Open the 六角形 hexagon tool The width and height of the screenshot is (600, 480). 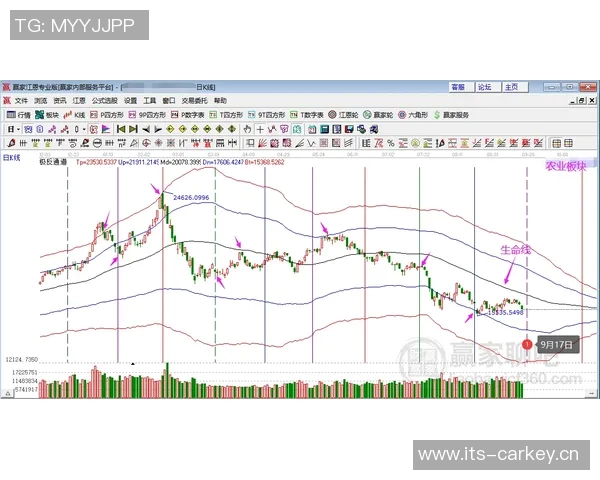[413, 115]
